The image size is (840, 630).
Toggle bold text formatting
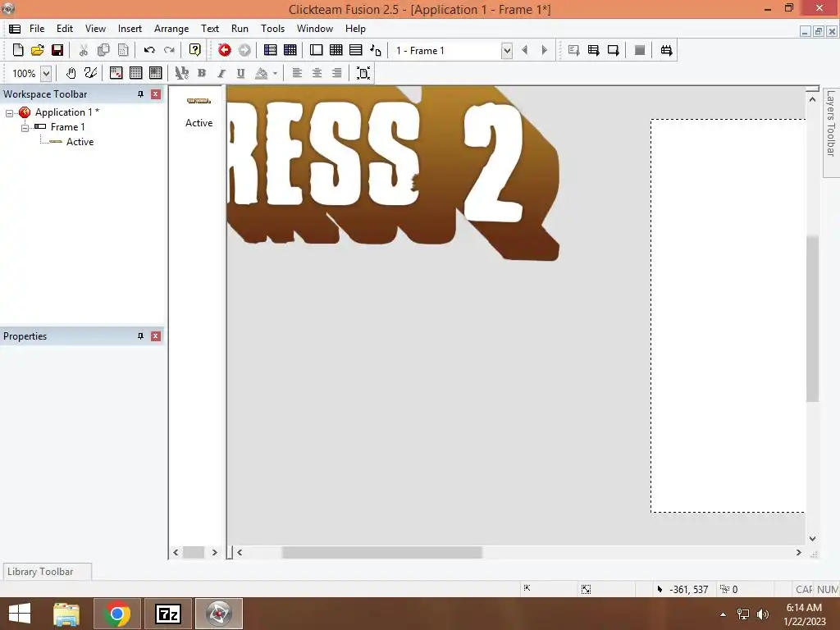click(x=202, y=73)
